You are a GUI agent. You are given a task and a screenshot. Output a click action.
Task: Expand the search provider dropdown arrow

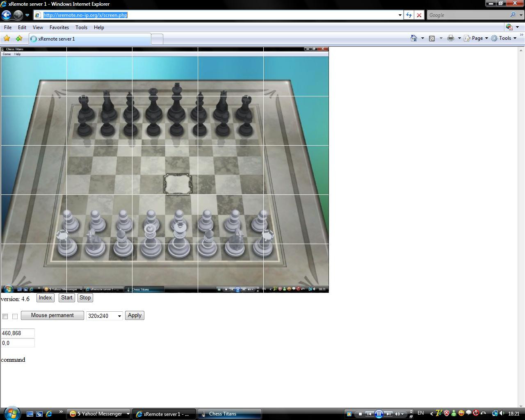(x=521, y=15)
